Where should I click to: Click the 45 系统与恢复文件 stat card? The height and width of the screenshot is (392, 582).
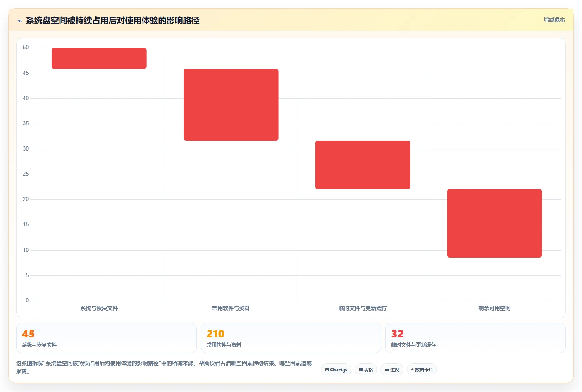pyautogui.click(x=106, y=338)
